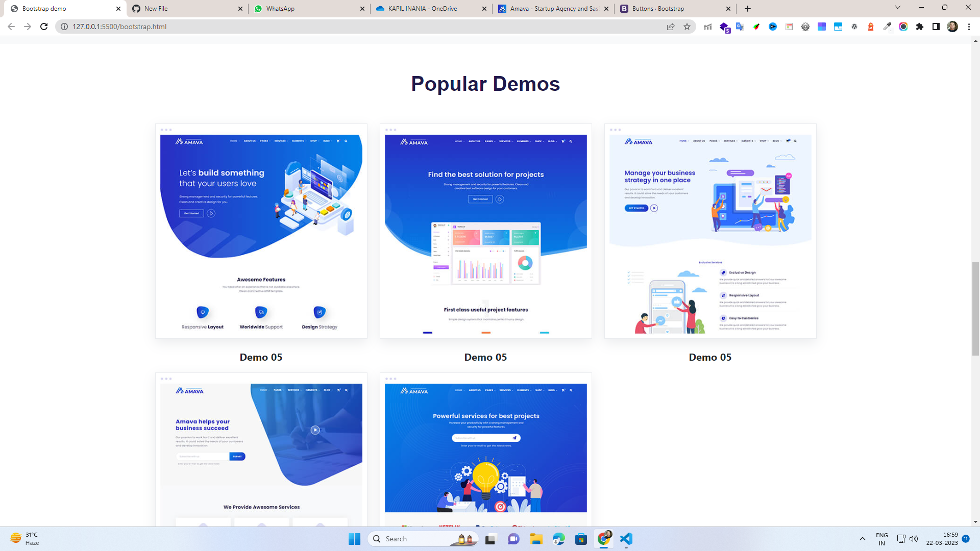Go back using the back navigation arrow
Image resolution: width=980 pixels, height=551 pixels.
(x=11, y=27)
